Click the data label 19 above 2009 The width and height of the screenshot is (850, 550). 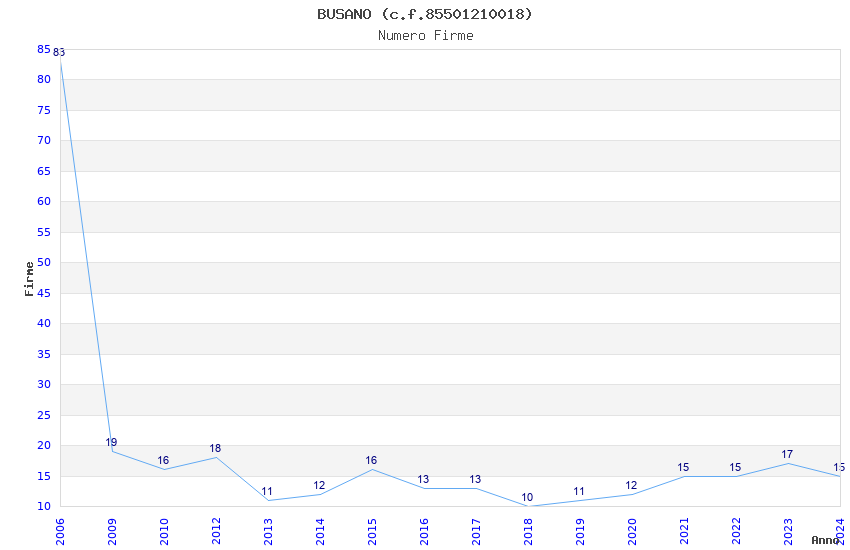click(111, 442)
